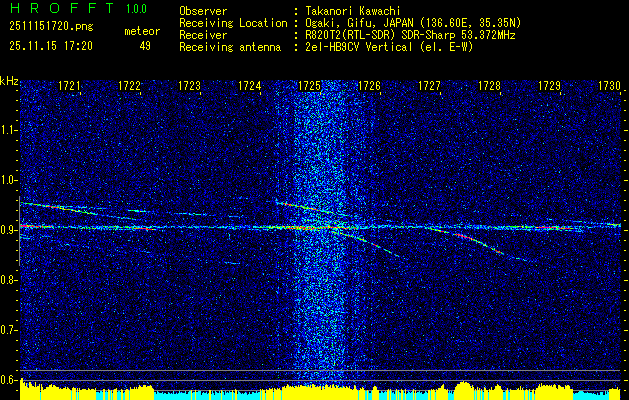This screenshot has height=400, width=629.
Task: Click the meteor label
Action: point(142,31)
